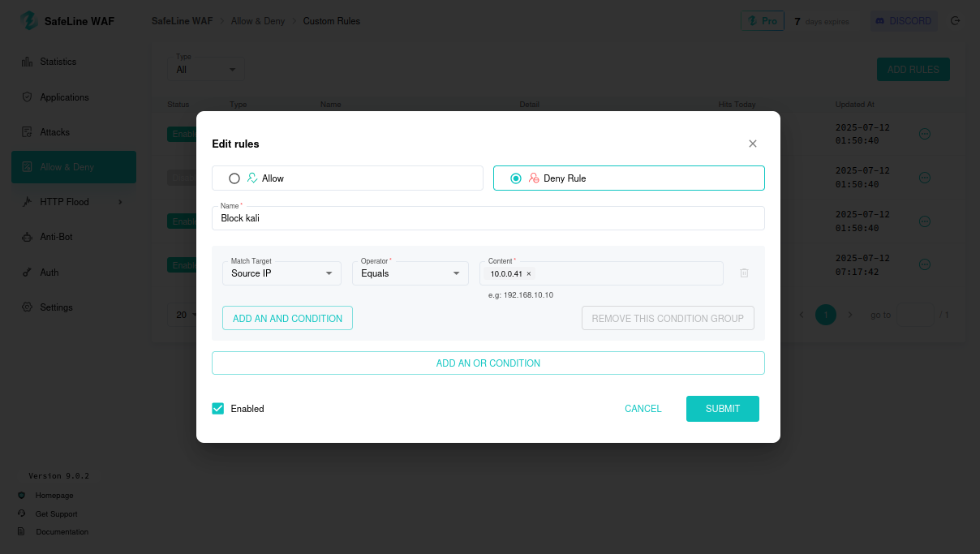Go to the previous page arrow

(x=802, y=315)
